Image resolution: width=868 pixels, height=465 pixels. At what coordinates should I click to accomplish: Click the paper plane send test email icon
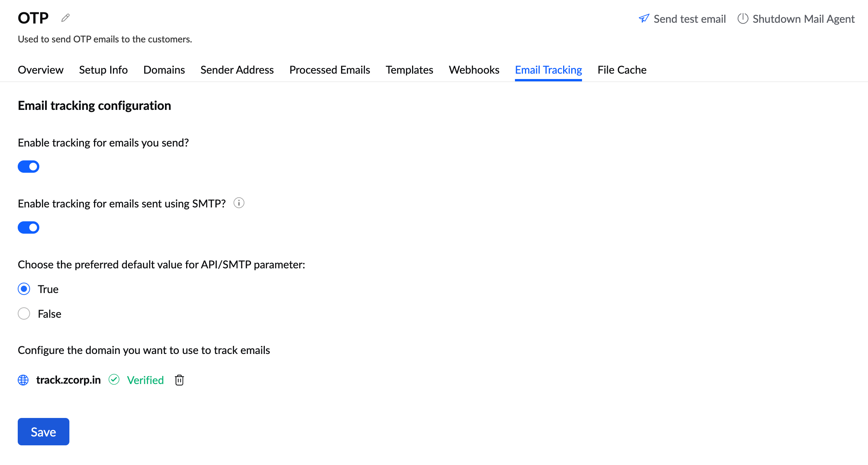tap(644, 18)
